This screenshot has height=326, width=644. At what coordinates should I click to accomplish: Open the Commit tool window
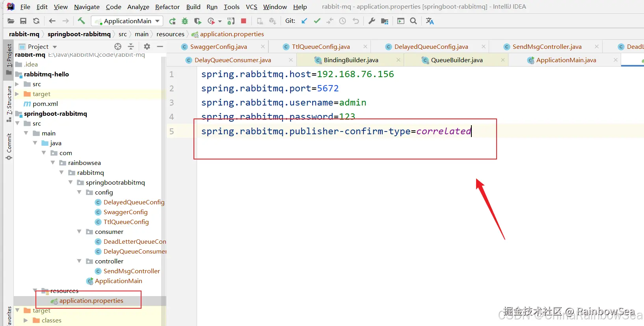tap(9, 146)
